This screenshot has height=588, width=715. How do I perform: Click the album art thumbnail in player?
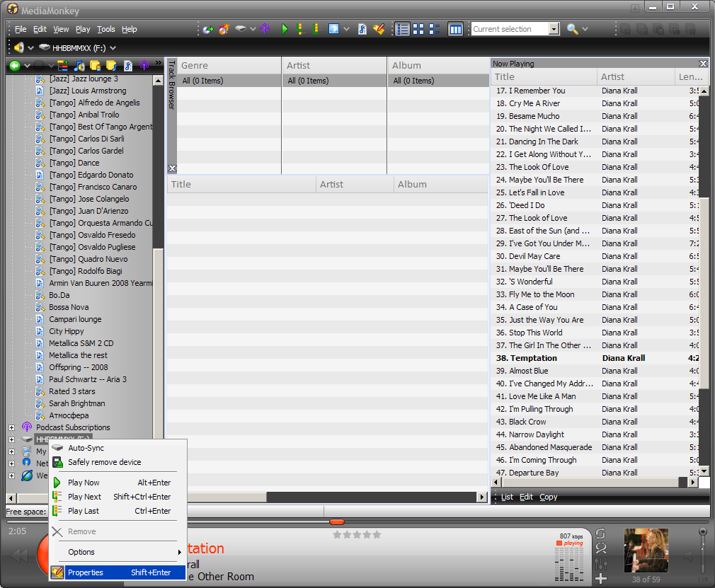click(646, 550)
